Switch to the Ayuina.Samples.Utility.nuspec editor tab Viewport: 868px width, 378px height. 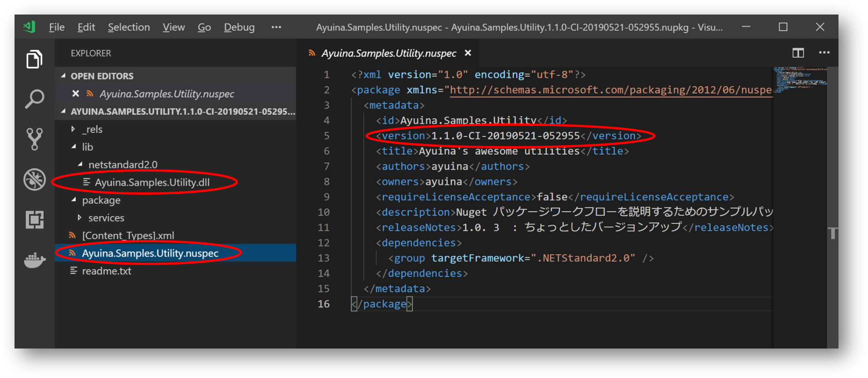[x=389, y=53]
